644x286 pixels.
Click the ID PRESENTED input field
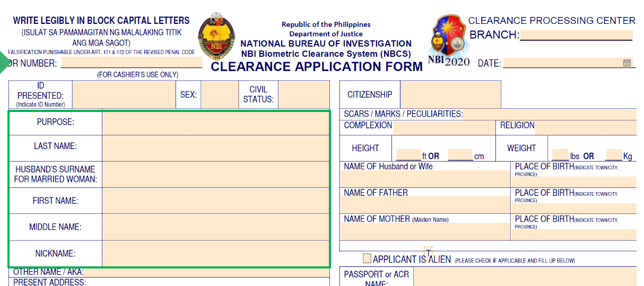click(x=124, y=95)
